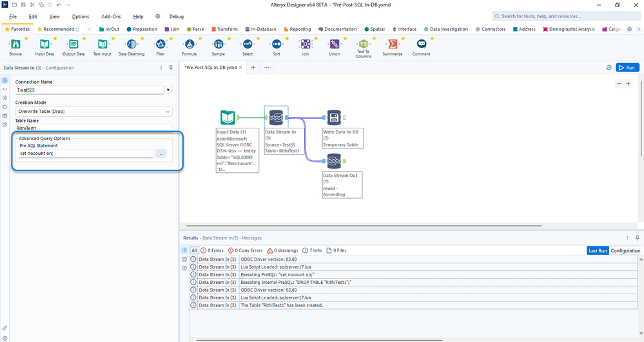The width and height of the screenshot is (644, 342).
Task: Open the Add-Ons menu
Action: [112, 16]
